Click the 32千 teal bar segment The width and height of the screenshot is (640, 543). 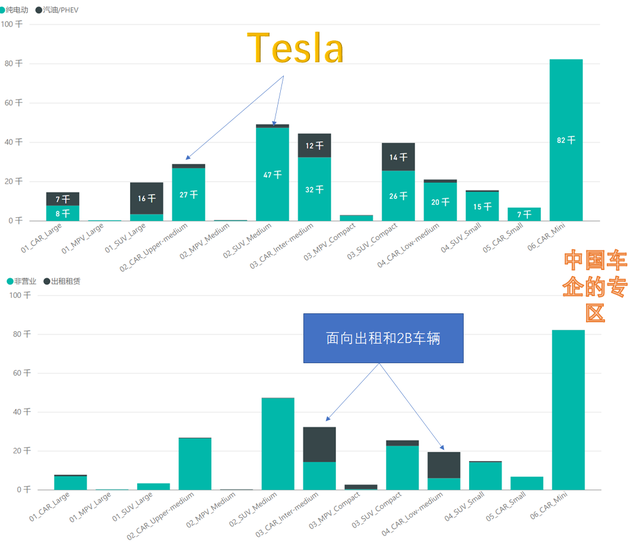[314, 189]
